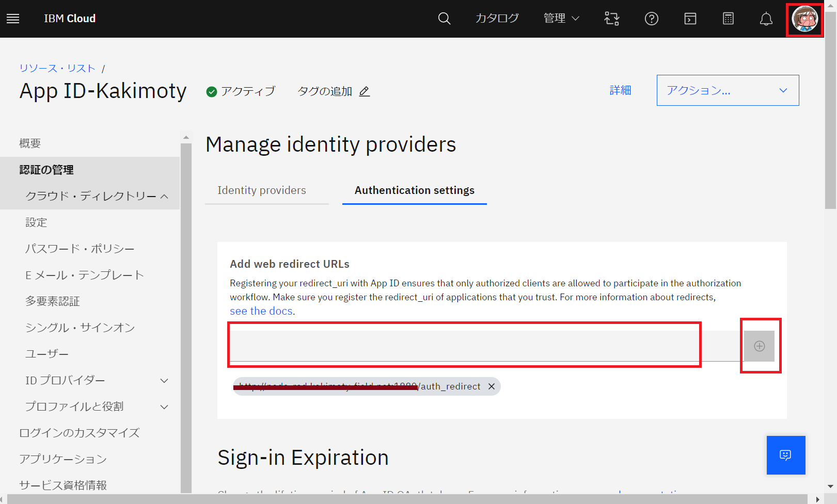Image resolution: width=837 pixels, height=504 pixels.
Task: Open the cost estimator calculator icon
Action: click(x=728, y=19)
